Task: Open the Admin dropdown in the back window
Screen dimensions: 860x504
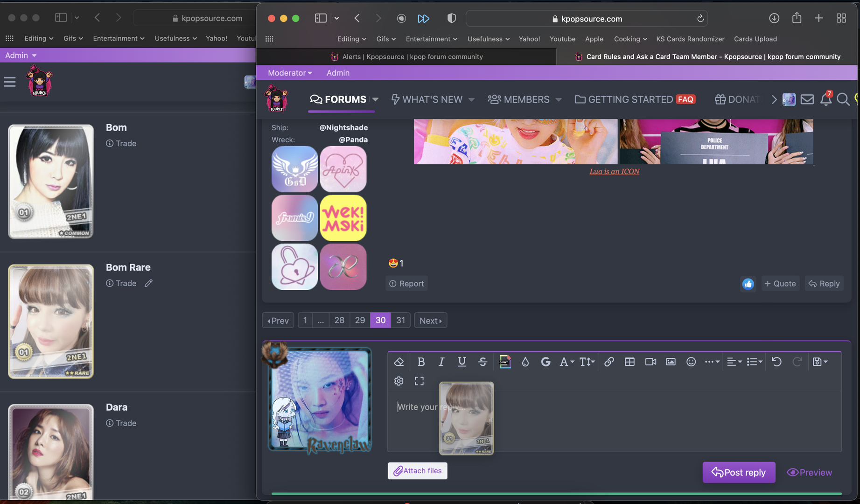Action: tap(21, 55)
